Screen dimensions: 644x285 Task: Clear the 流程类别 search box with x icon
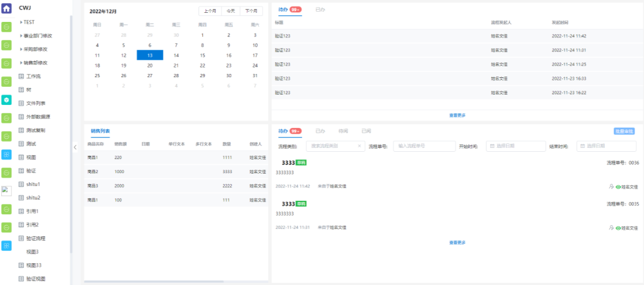coord(359,146)
